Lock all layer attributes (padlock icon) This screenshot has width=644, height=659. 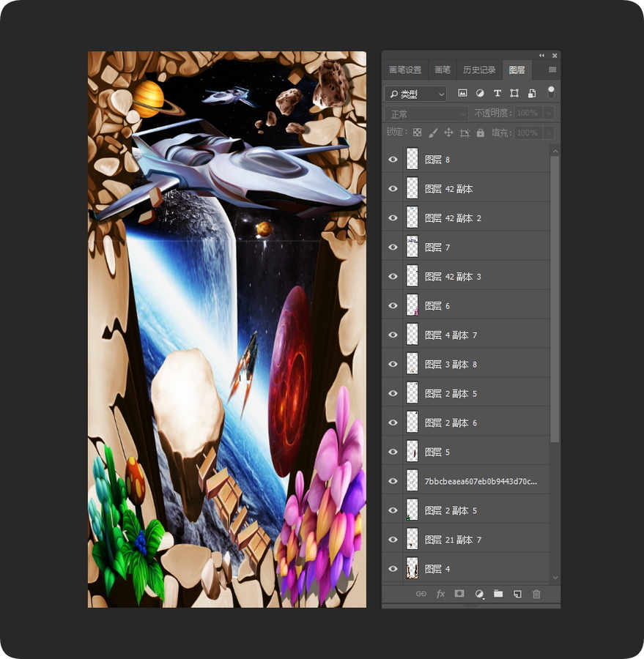481,133
